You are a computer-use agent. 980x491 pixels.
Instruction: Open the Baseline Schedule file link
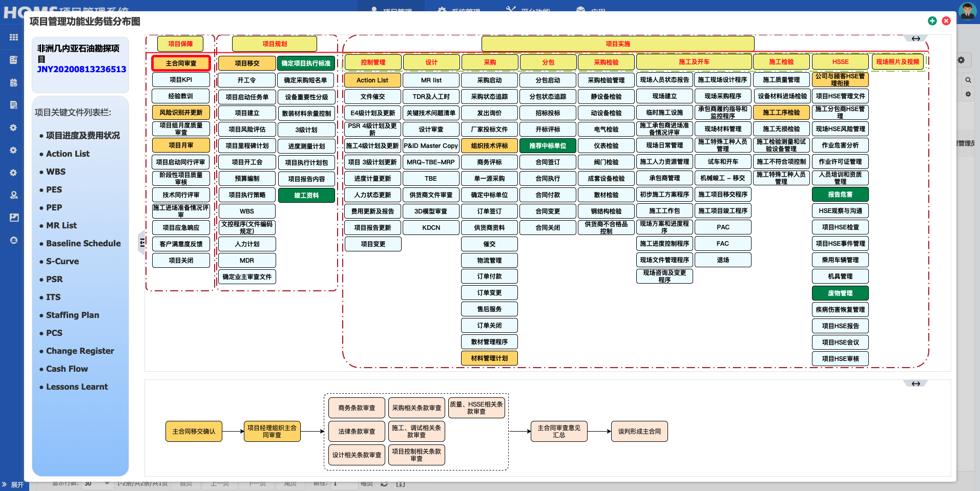[83, 243]
